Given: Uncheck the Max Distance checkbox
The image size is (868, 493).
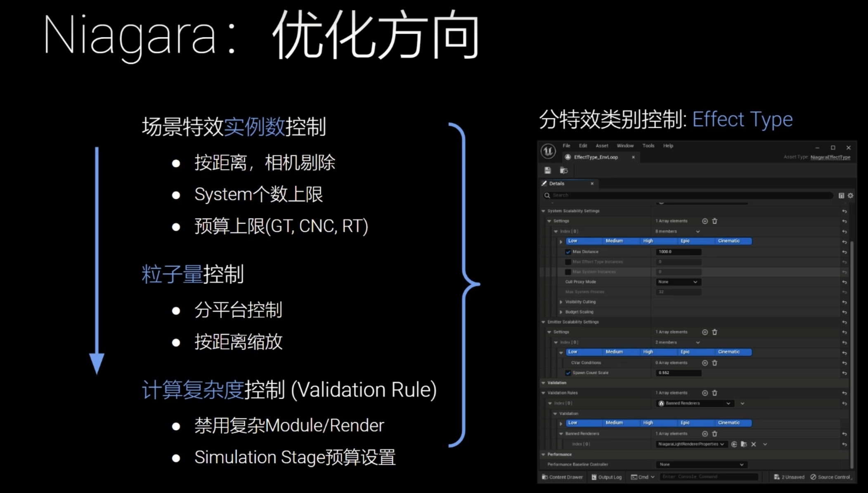Looking at the screenshot, I should coord(568,252).
